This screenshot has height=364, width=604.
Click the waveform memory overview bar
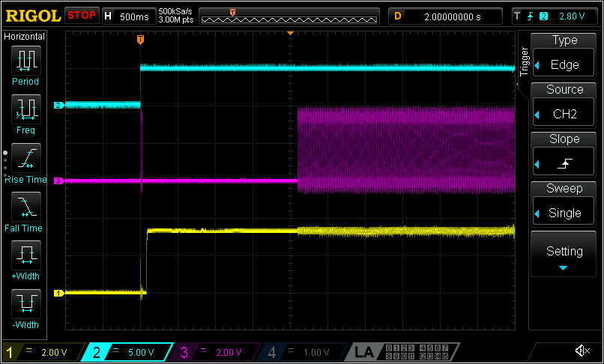[289, 16]
